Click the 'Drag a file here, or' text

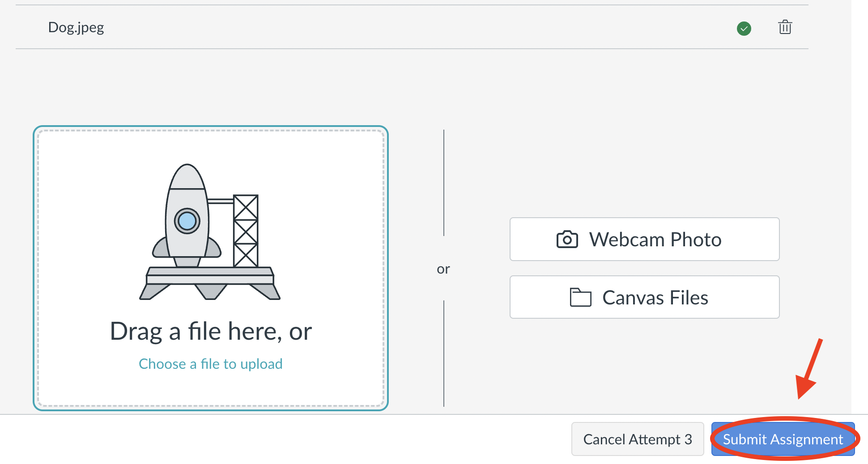click(211, 331)
